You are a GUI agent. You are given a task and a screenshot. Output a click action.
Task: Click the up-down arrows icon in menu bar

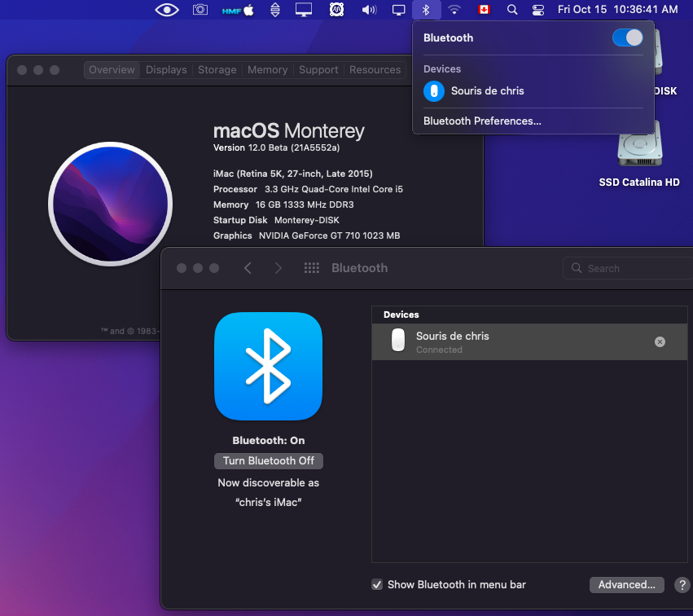275,10
